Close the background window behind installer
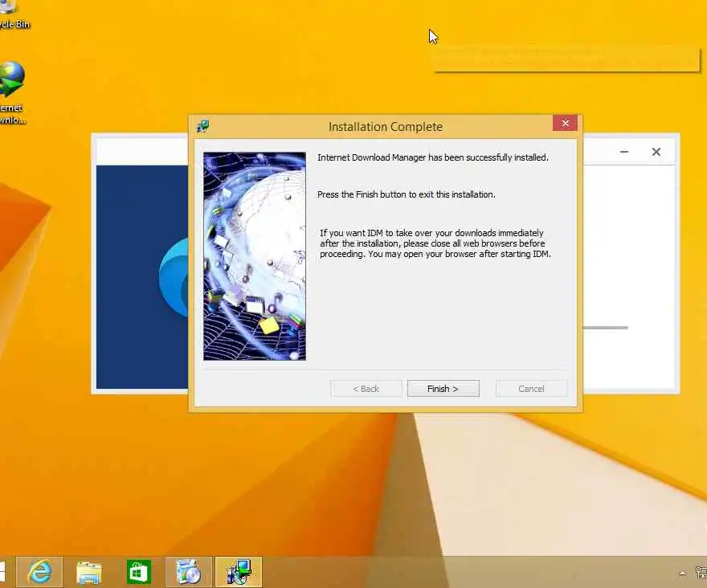Image resolution: width=707 pixels, height=588 pixels. tap(656, 152)
